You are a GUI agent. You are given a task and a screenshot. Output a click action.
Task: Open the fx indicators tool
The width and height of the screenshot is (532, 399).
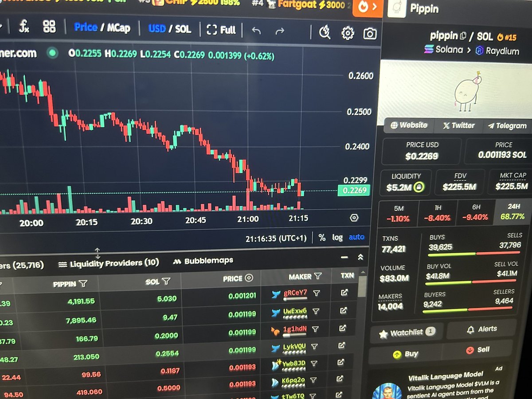(23, 27)
